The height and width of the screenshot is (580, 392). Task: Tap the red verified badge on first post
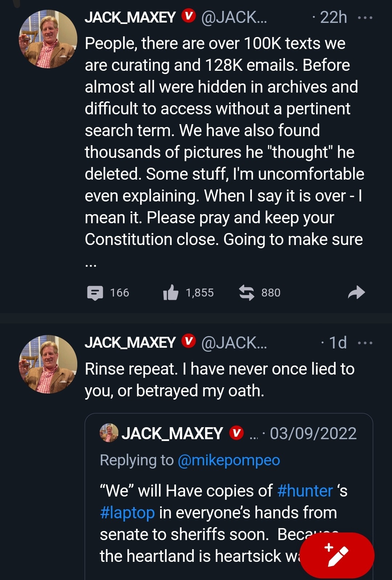point(188,16)
